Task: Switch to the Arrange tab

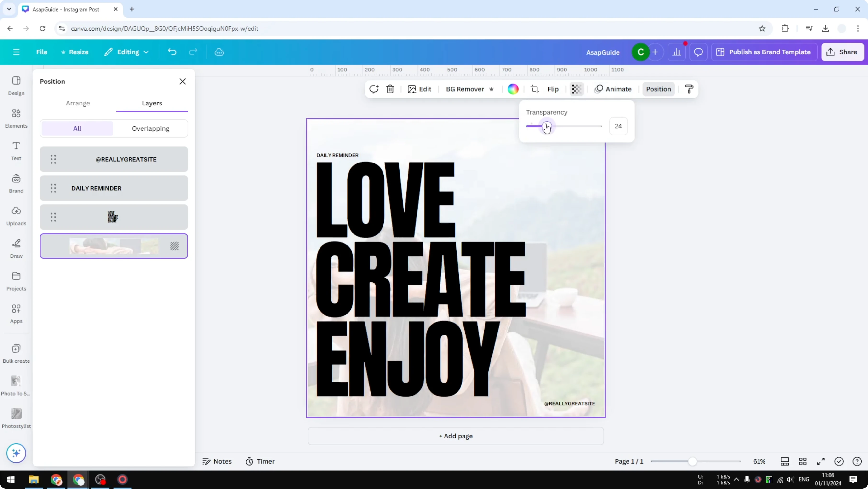Action: point(78,103)
